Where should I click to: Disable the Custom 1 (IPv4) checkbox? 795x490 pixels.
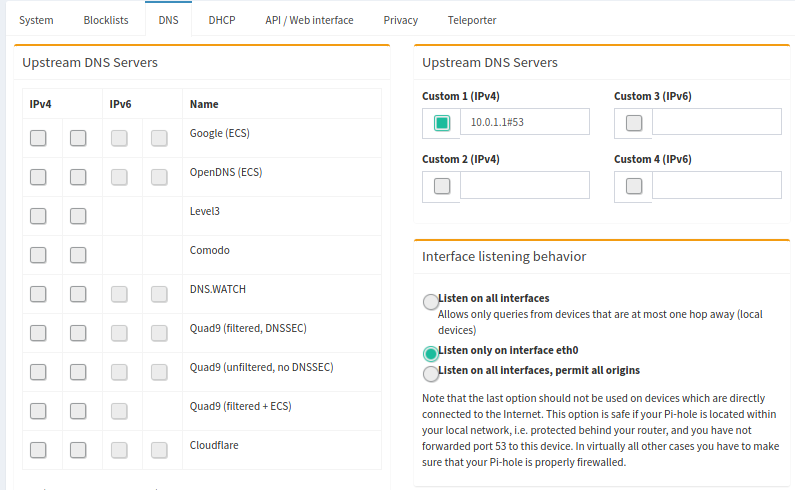tap(442, 123)
